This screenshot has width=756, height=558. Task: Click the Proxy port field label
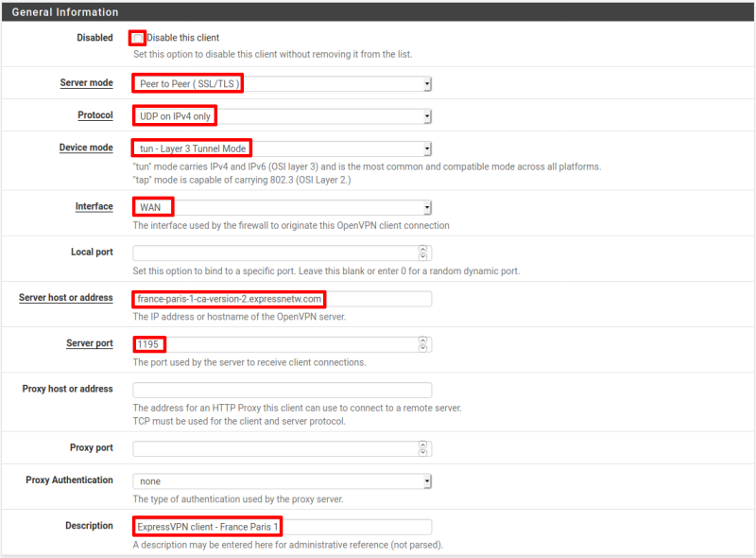91,447
